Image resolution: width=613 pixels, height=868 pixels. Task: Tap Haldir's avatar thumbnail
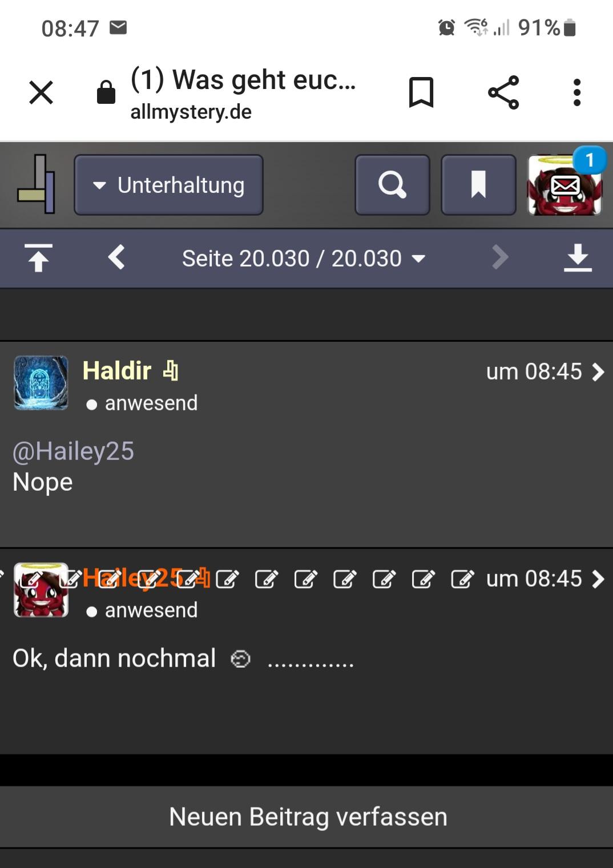pos(41,383)
